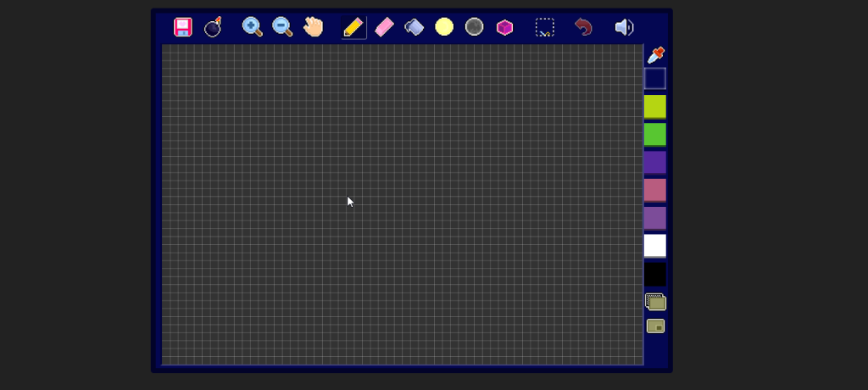
Task: Choose the hand pan tool
Action: (x=314, y=26)
